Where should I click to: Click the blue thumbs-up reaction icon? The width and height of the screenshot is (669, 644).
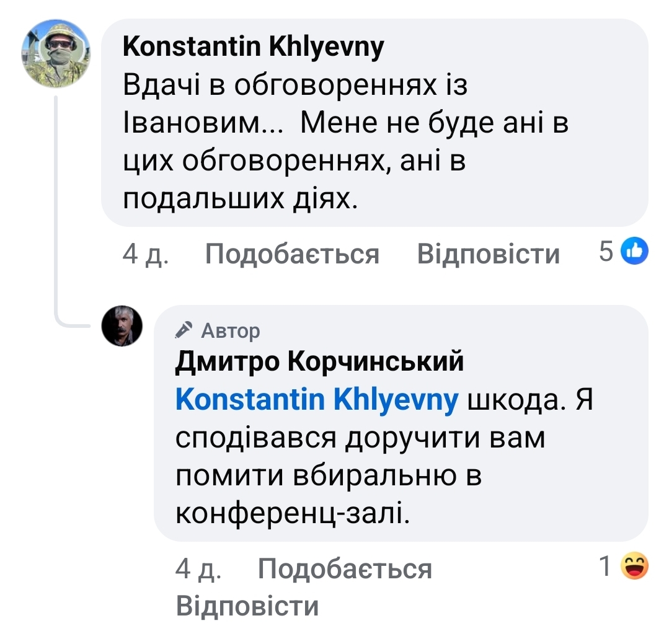(x=636, y=252)
